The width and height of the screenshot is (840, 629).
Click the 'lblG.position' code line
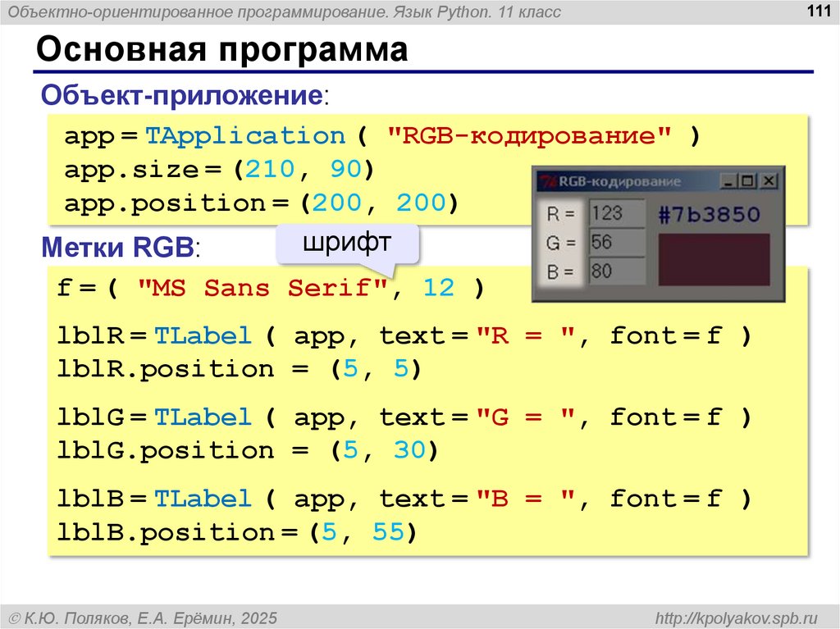pyautogui.click(x=248, y=450)
